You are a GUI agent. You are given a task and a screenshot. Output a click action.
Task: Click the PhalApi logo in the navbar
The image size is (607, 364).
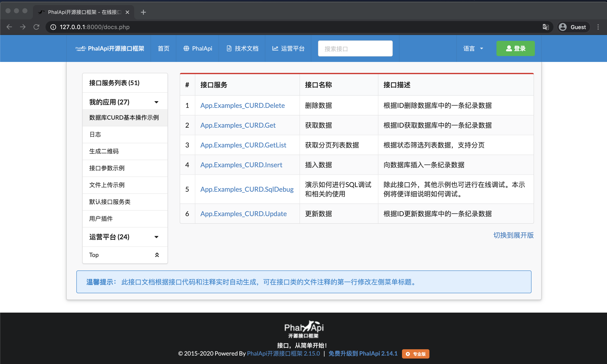click(81, 48)
